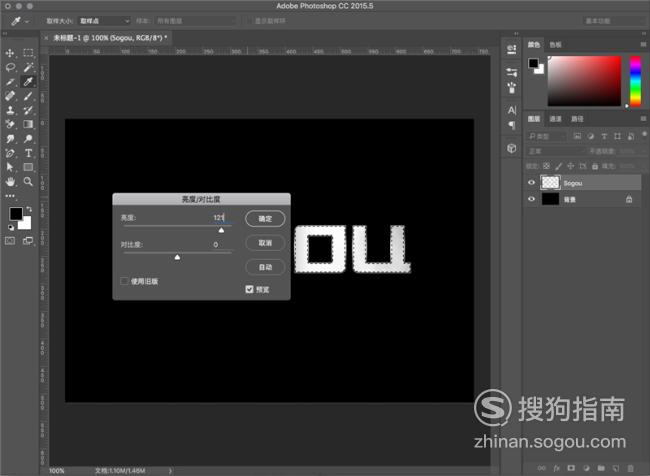Select the Zoom magnifier tool
The height and width of the screenshot is (476, 650).
click(28, 182)
